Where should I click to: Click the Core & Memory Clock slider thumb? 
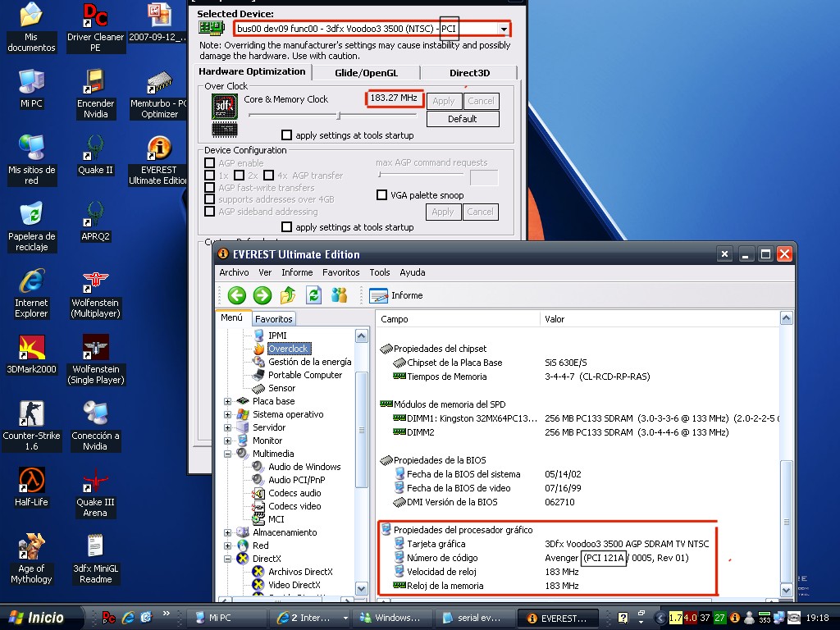pos(339,116)
